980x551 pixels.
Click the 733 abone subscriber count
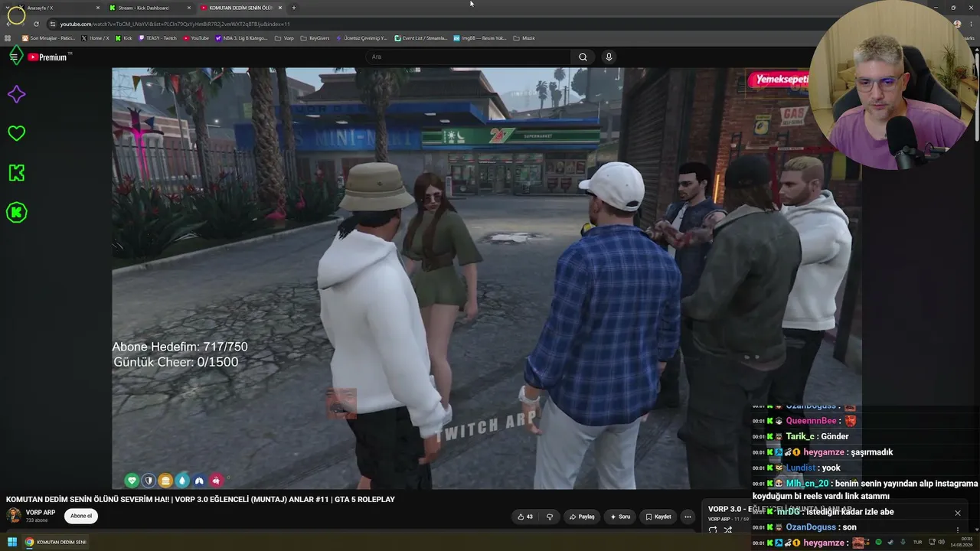click(x=37, y=520)
